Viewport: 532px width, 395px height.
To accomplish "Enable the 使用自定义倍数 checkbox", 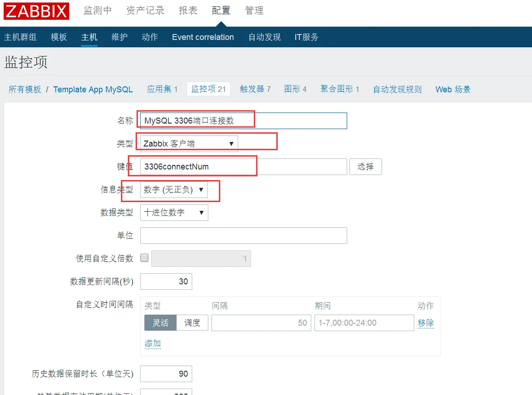I will pyautogui.click(x=144, y=258).
